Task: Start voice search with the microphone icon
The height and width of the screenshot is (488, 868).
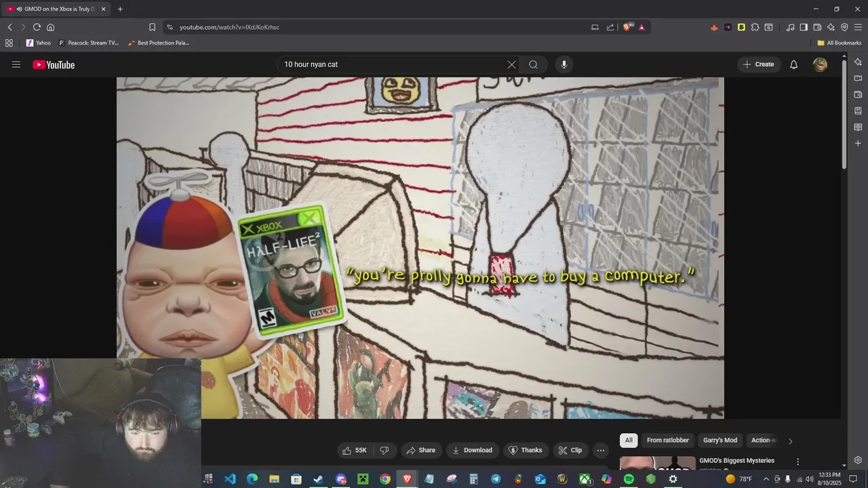Action: pos(564,64)
